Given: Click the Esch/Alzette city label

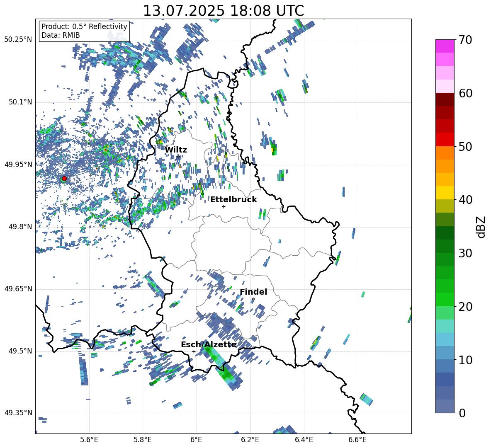Looking at the screenshot, I should 209,345.
